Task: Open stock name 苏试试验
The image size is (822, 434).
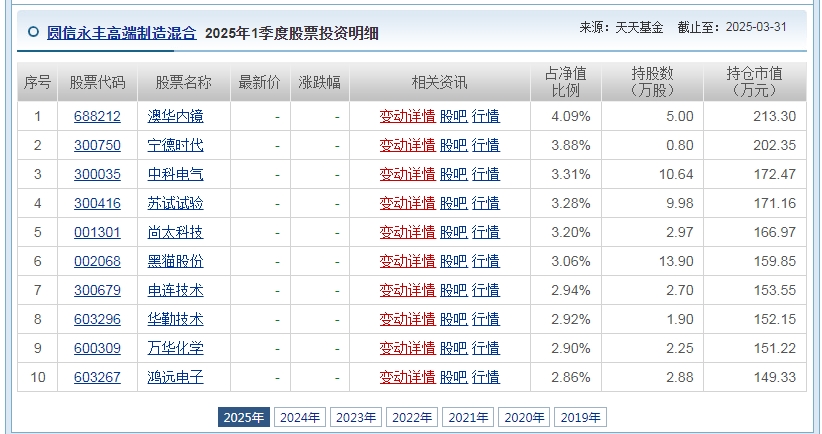Action: click(x=176, y=203)
